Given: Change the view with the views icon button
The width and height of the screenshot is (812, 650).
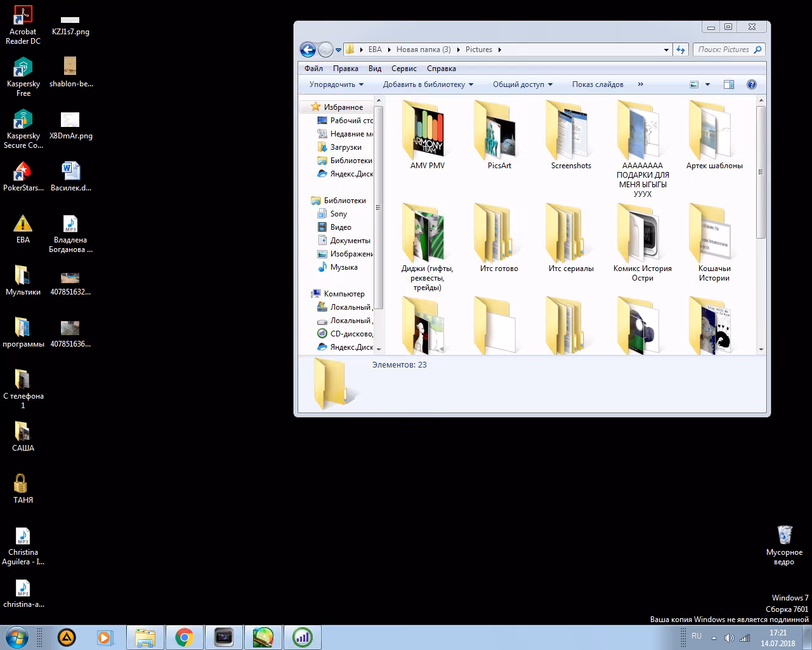Looking at the screenshot, I should (x=694, y=84).
